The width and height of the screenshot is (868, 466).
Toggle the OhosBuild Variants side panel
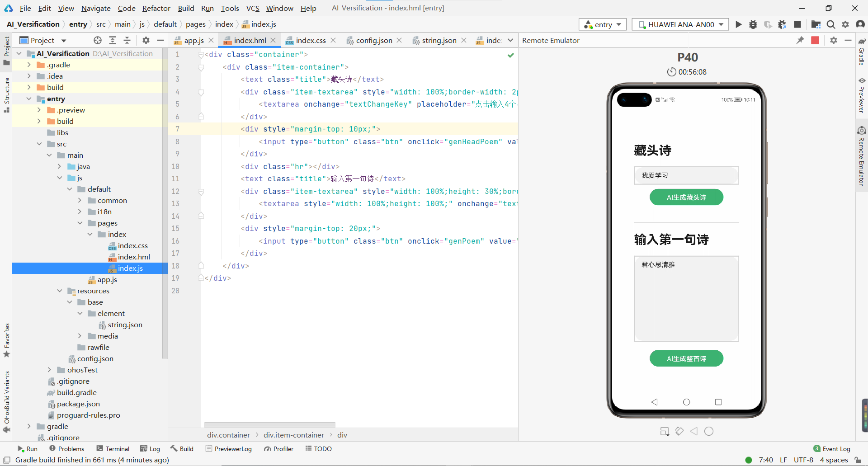click(x=7, y=401)
